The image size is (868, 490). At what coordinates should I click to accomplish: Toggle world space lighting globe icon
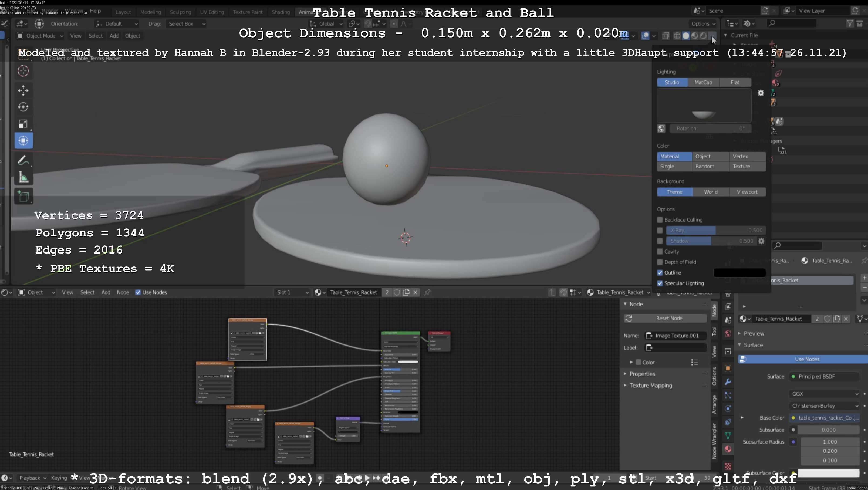661,129
